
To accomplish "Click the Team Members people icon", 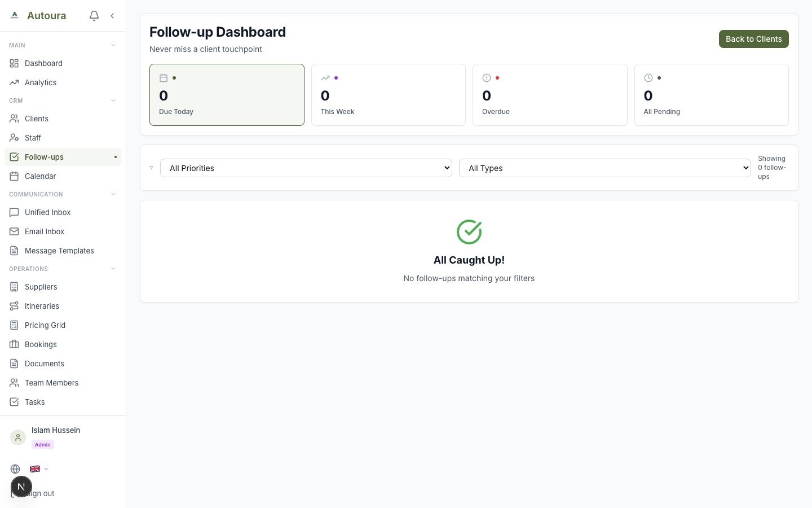I will pyautogui.click(x=14, y=383).
